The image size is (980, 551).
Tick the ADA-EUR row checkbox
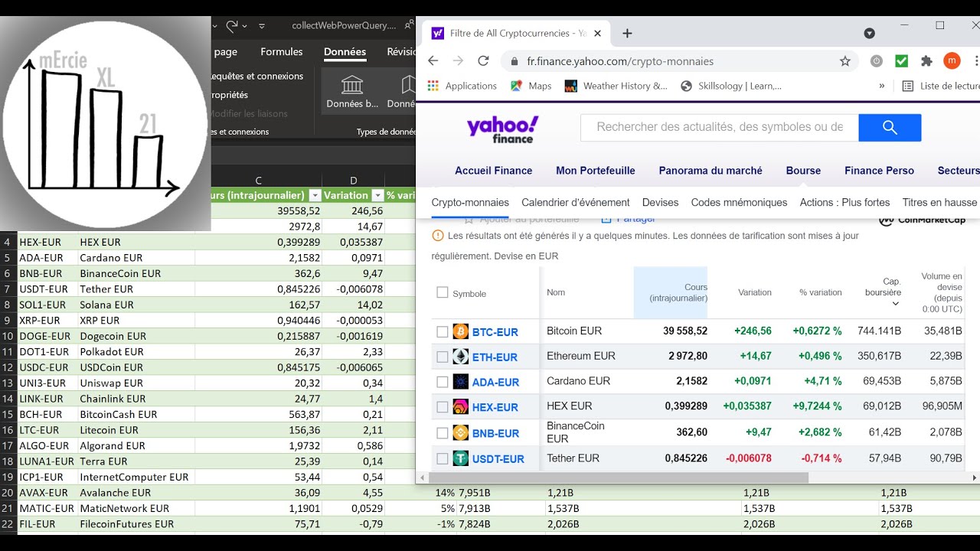click(443, 382)
